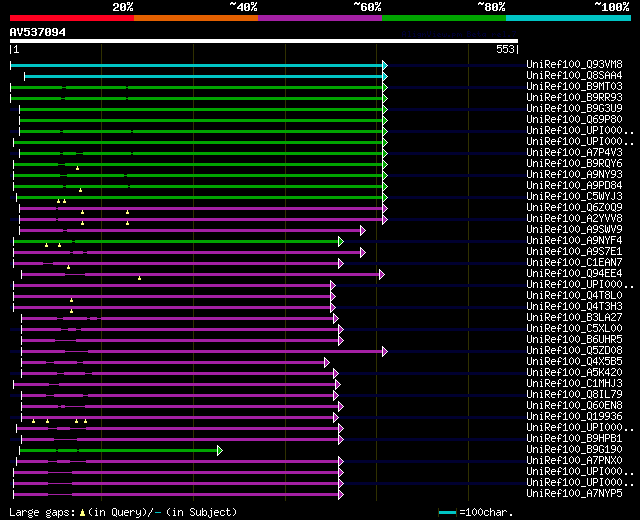
Task: Click the purple arrowhead ending A9SWV9 alignment
Action: point(363,231)
